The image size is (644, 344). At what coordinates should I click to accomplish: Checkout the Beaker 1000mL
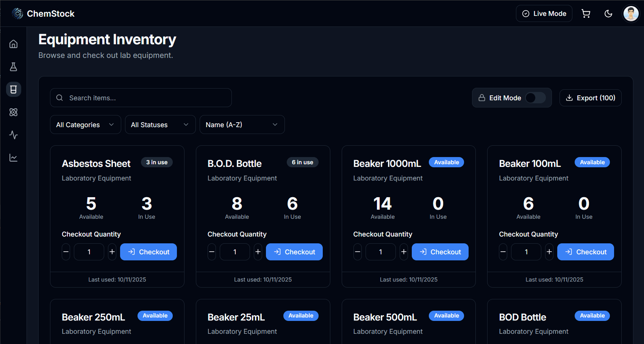(440, 252)
